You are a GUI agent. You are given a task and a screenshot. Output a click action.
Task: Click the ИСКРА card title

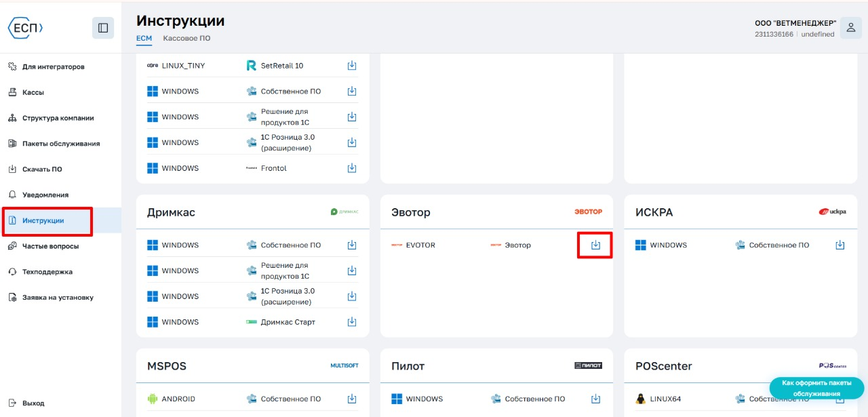pos(655,212)
